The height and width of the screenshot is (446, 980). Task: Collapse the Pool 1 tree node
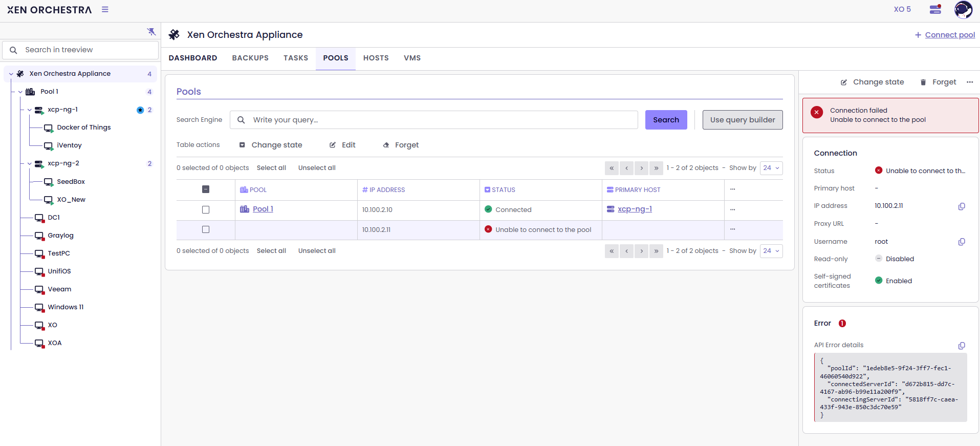pos(20,92)
